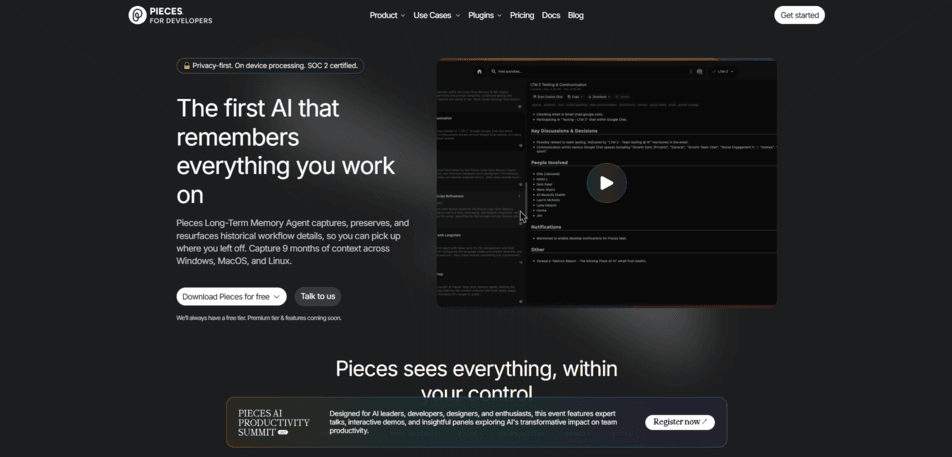This screenshot has height=457, width=952.
Task: Click the lock icon in privacy badge
Action: tap(186, 66)
